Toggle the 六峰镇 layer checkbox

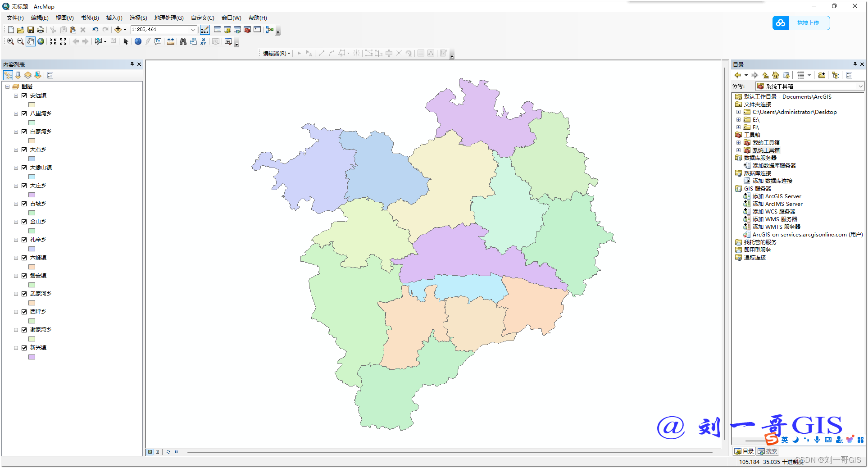24,258
